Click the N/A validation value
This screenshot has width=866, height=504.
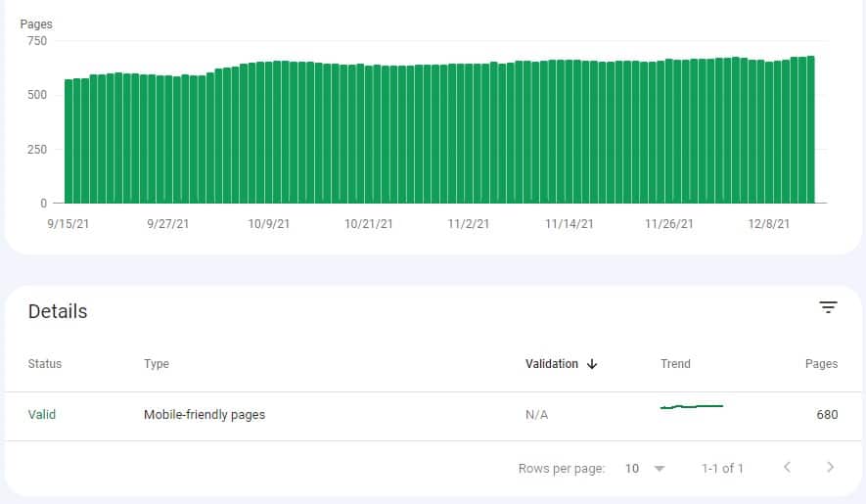coord(536,415)
